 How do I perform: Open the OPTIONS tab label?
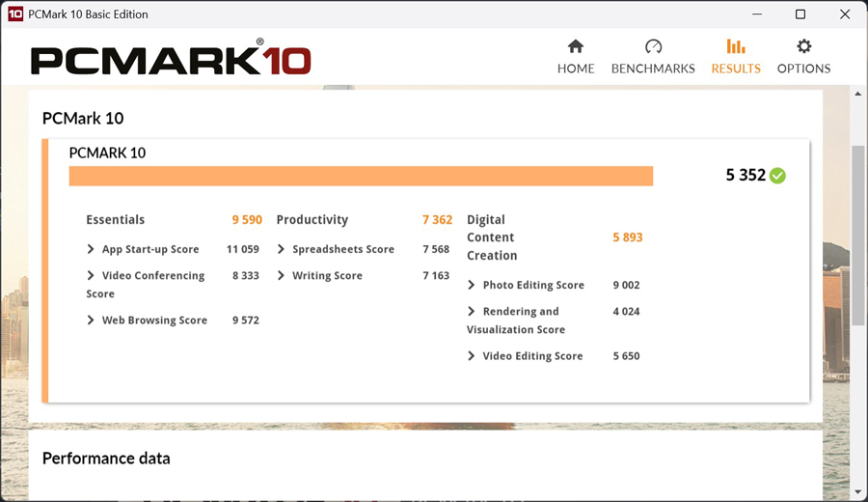point(803,69)
